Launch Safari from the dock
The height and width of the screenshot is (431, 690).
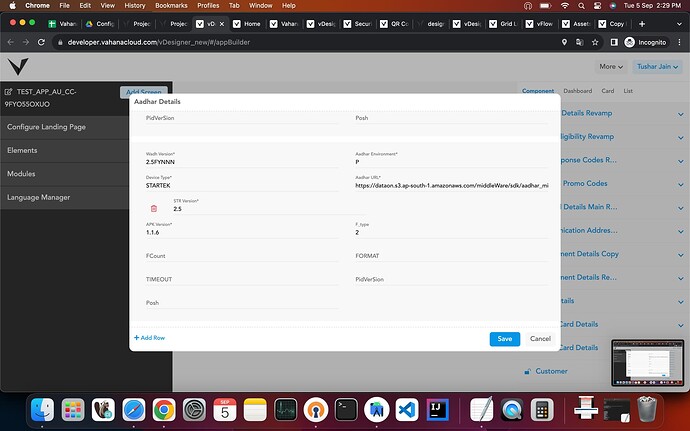[134, 410]
